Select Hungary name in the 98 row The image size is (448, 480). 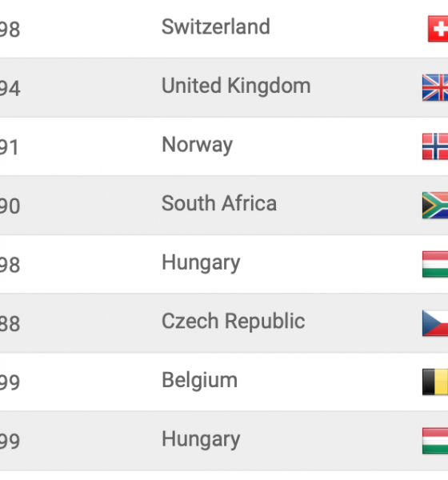(x=201, y=263)
